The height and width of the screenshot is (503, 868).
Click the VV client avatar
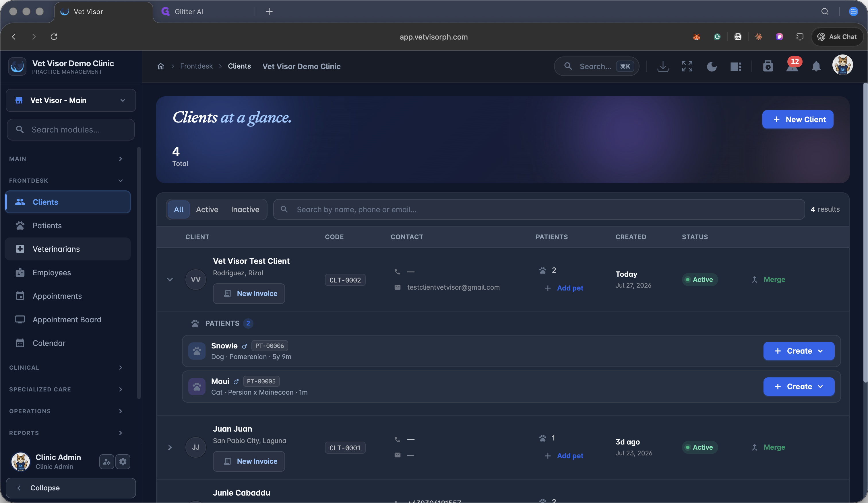(x=196, y=279)
